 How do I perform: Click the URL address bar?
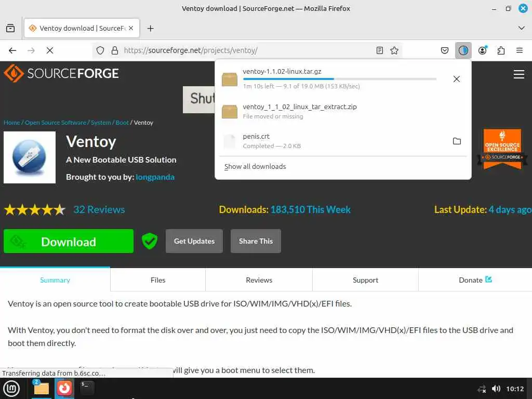tap(248, 50)
